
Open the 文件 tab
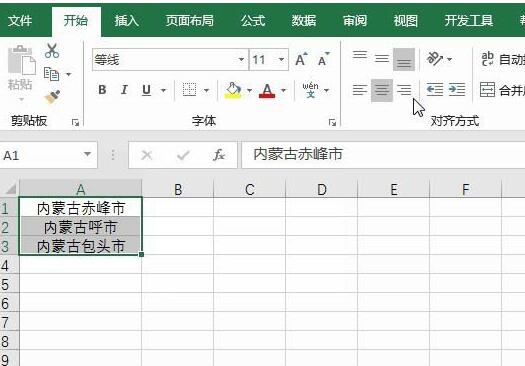[x=20, y=21]
